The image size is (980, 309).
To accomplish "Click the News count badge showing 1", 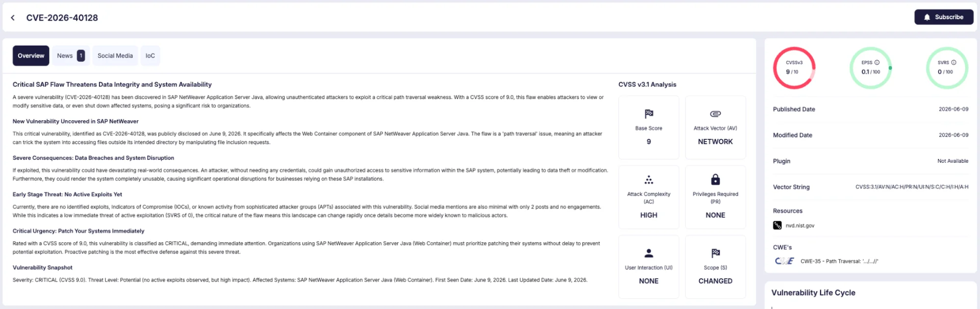I will coord(81,56).
